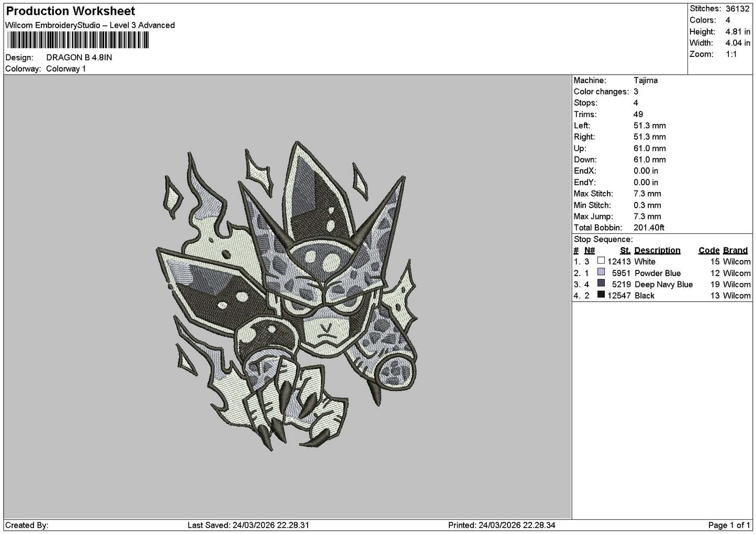Click 'Wilcom EmbroideryStudio – Level 3 Advanced' text
756x534 pixels.
click(x=90, y=25)
